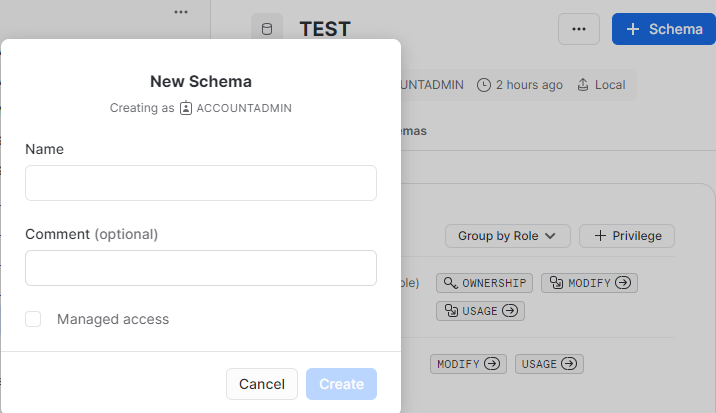Click the Group by Role chevron arrow
Image resolution: width=716 pixels, height=413 pixels.
(x=550, y=236)
